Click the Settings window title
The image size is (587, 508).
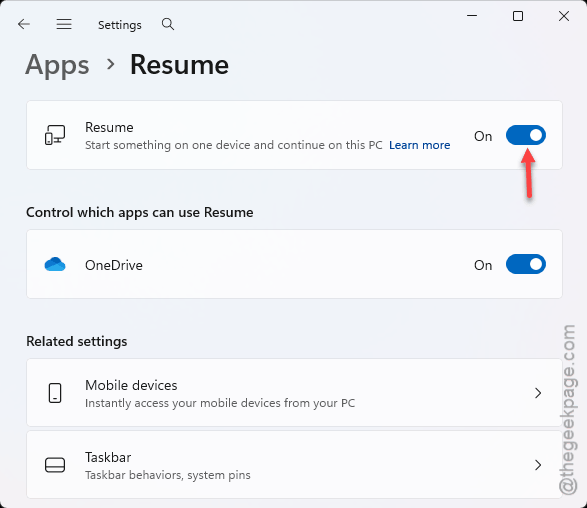[120, 25]
